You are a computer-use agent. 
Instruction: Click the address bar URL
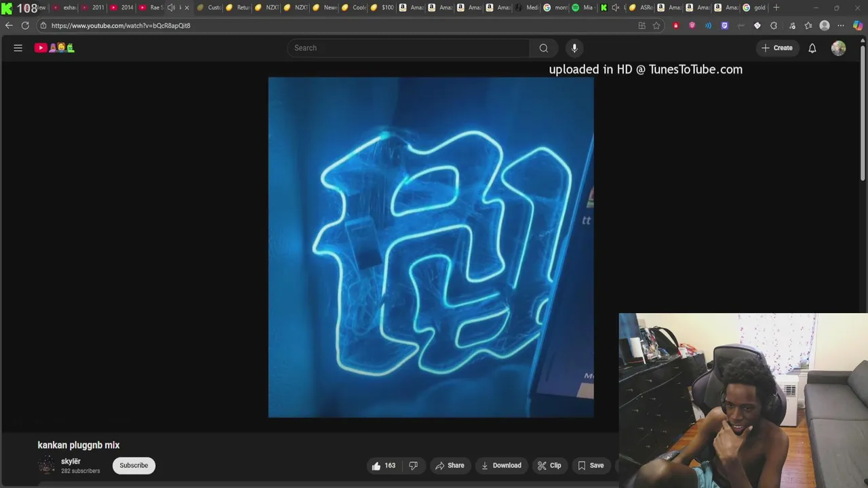click(x=121, y=26)
